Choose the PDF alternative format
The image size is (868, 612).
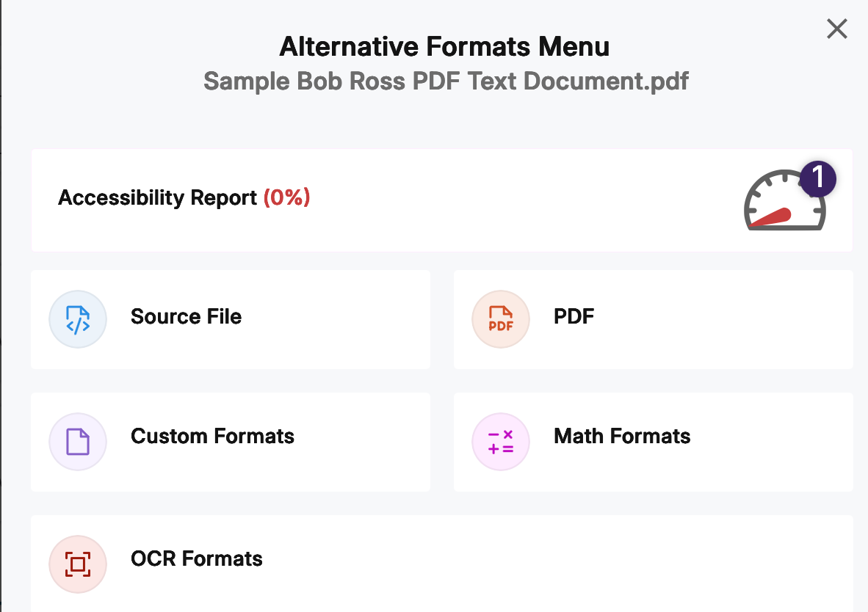pyautogui.click(x=574, y=317)
